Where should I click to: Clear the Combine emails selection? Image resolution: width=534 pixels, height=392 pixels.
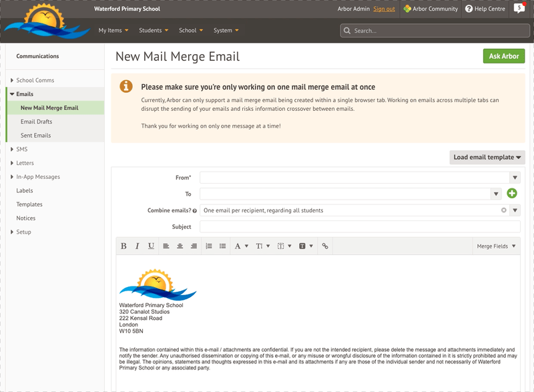(x=504, y=210)
